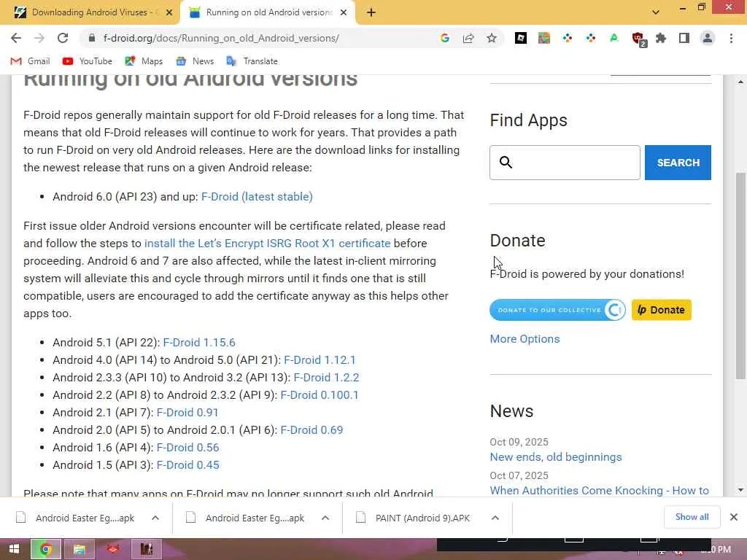This screenshot has height=560, width=747.
Task: Click the site lock icon in address bar
Action: tap(92, 38)
